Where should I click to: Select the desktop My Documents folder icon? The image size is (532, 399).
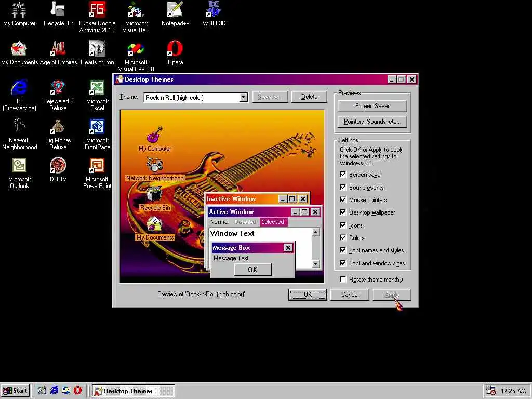[x=19, y=53]
